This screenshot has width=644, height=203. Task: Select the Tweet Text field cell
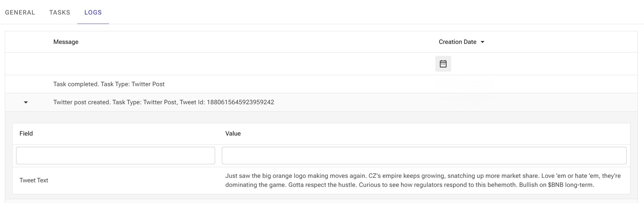tap(34, 180)
